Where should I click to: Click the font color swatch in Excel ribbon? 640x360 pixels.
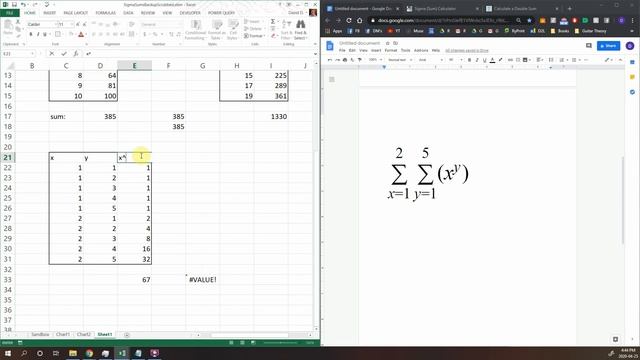(x=81, y=34)
